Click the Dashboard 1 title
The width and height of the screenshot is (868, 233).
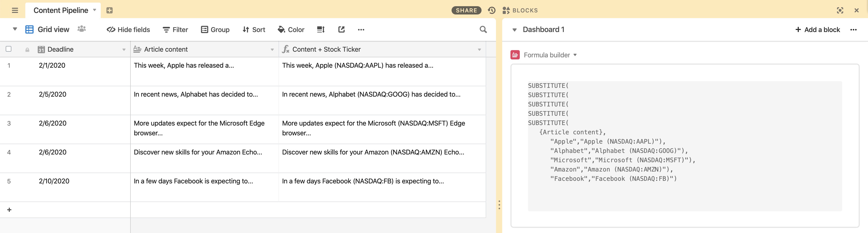[544, 30]
